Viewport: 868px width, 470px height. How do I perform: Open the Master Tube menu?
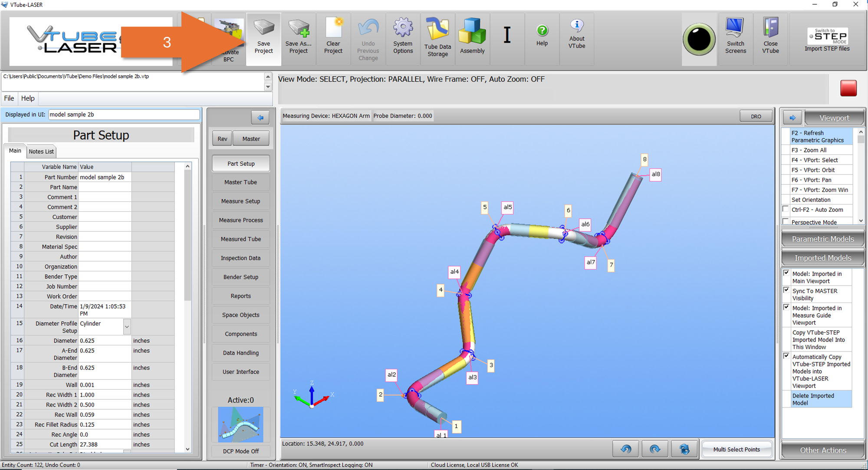241,182
